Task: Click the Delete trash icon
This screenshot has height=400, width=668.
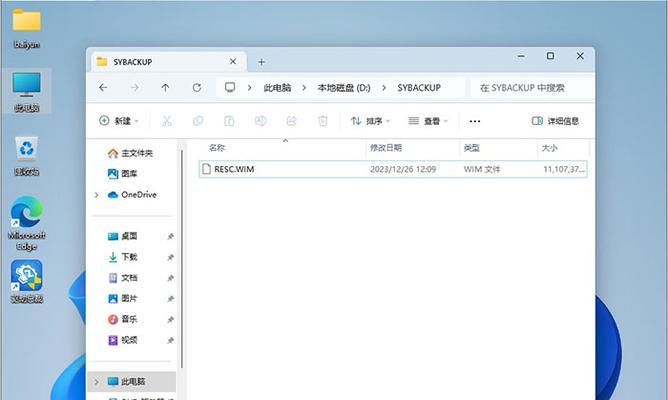Action: pyautogui.click(x=322, y=121)
